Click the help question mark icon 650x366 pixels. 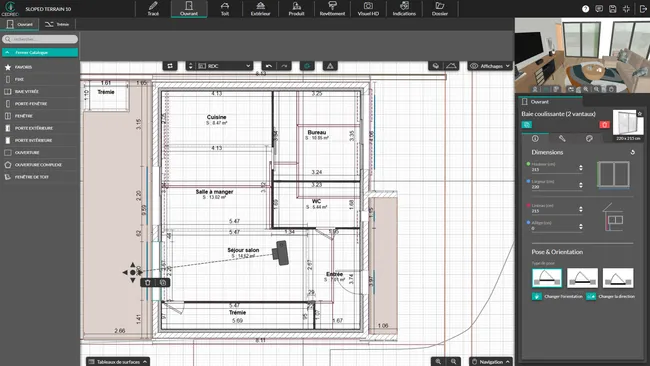click(585, 9)
